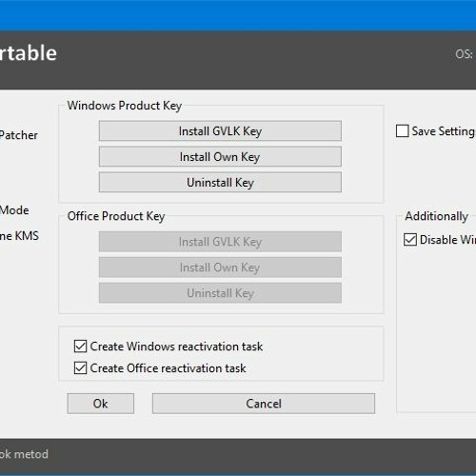The height and width of the screenshot is (476, 476).
Task: Click Office Uninstall Key button
Action: pyautogui.click(x=220, y=293)
